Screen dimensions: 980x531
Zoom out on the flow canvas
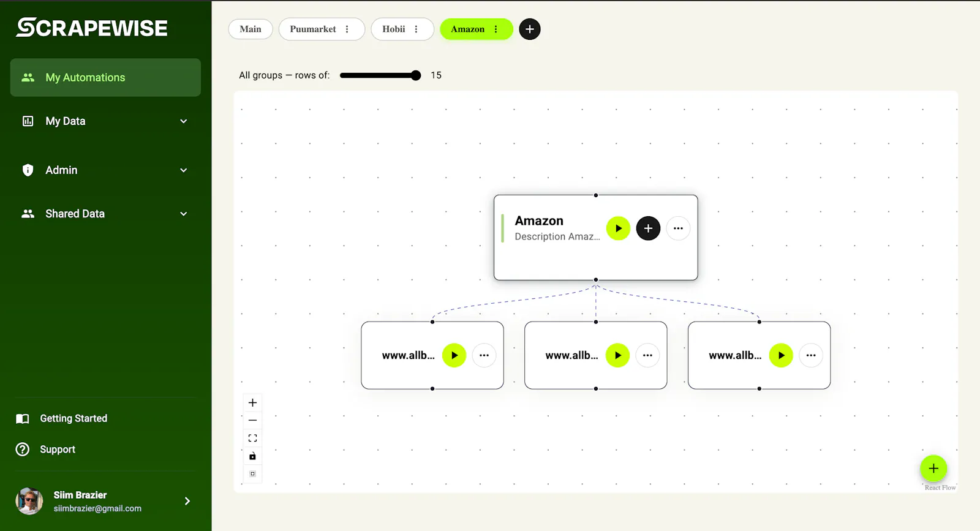click(x=252, y=420)
